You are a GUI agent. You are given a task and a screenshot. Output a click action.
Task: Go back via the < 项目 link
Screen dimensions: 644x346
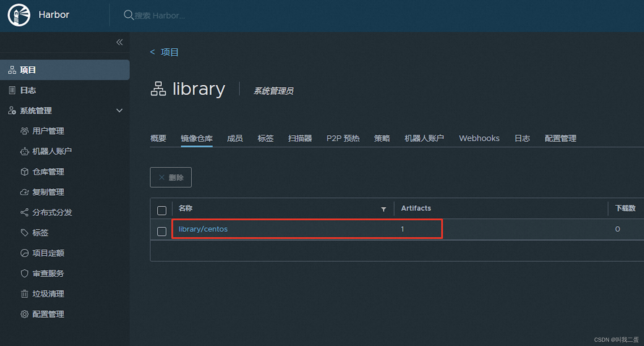[164, 52]
